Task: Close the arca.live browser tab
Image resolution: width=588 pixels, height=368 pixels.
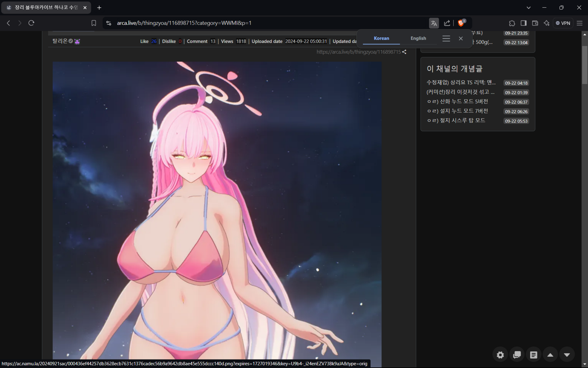Action: click(85, 7)
